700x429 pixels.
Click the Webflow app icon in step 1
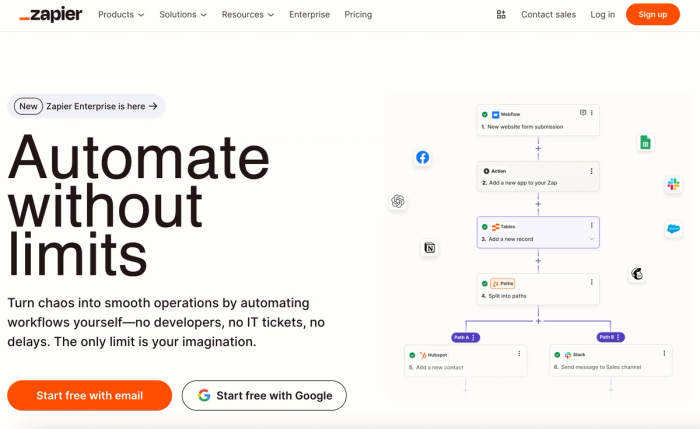coord(495,115)
